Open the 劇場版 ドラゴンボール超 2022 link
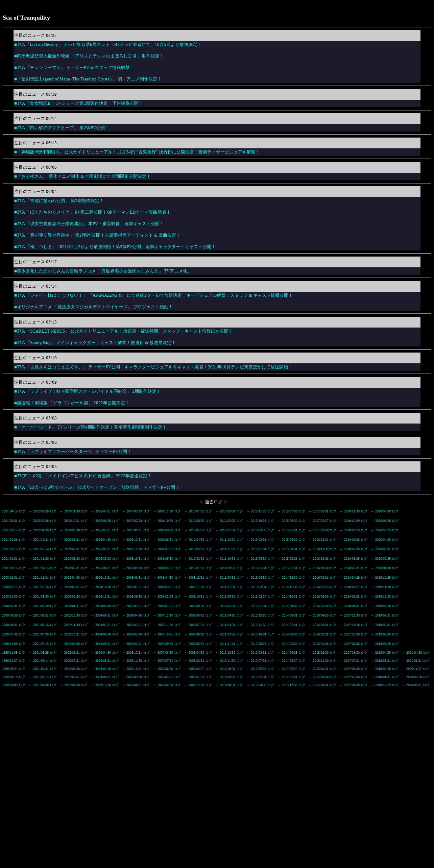This screenshot has height=868, width=434. pos(72,403)
